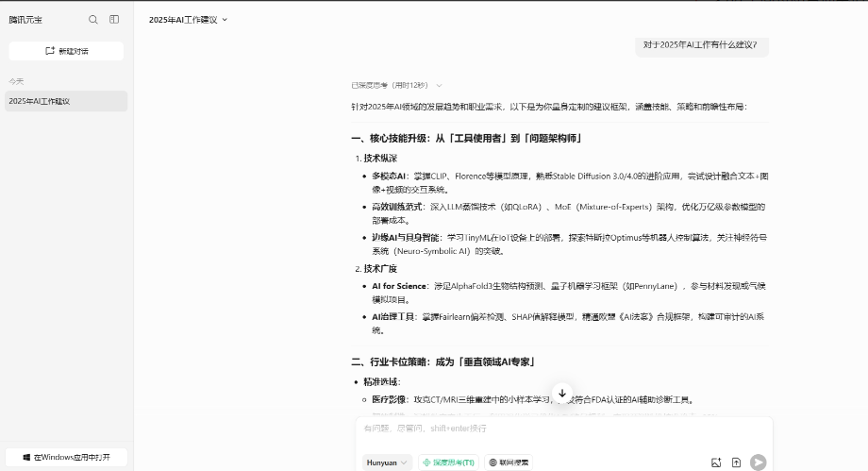Select the user message 对于2025年AI工作有什么建议?
The width and height of the screenshot is (868, 471).
click(x=701, y=45)
